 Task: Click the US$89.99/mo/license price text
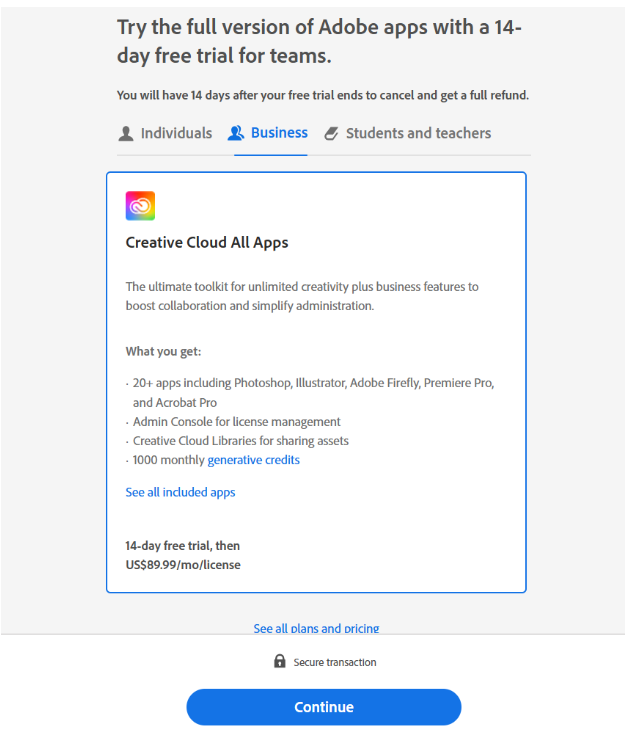pyautogui.click(x=183, y=565)
